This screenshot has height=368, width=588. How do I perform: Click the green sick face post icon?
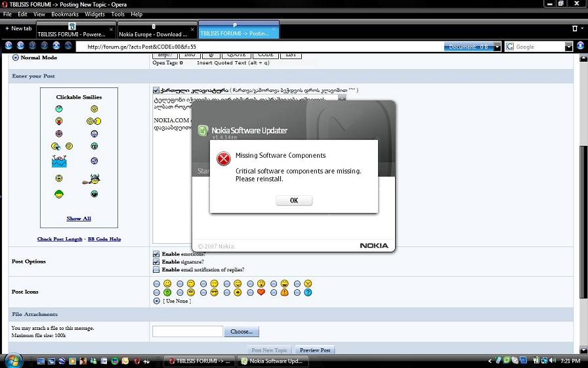click(x=167, y=292)
